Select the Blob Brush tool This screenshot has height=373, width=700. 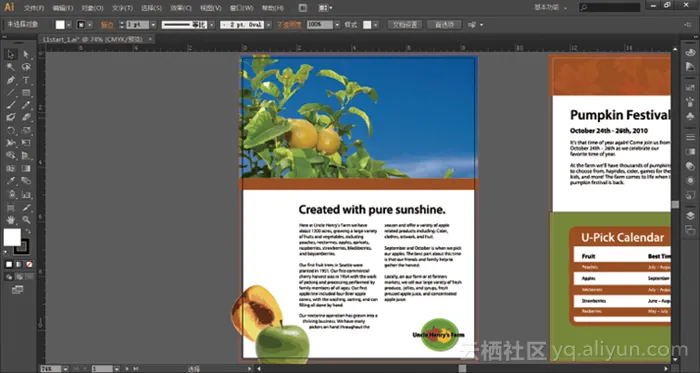coord(11,117)
